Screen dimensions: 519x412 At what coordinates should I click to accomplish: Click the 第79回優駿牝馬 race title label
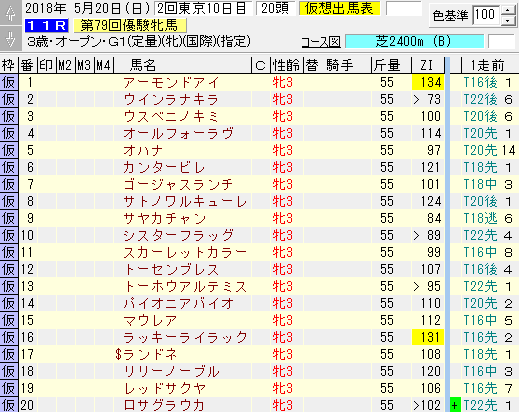tap(130, 25)
